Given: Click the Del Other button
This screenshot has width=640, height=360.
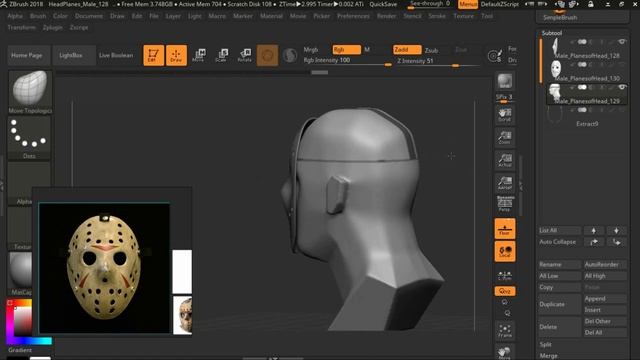Looking at the screenshot, I should pyautogui.click(x=605, y=321).
